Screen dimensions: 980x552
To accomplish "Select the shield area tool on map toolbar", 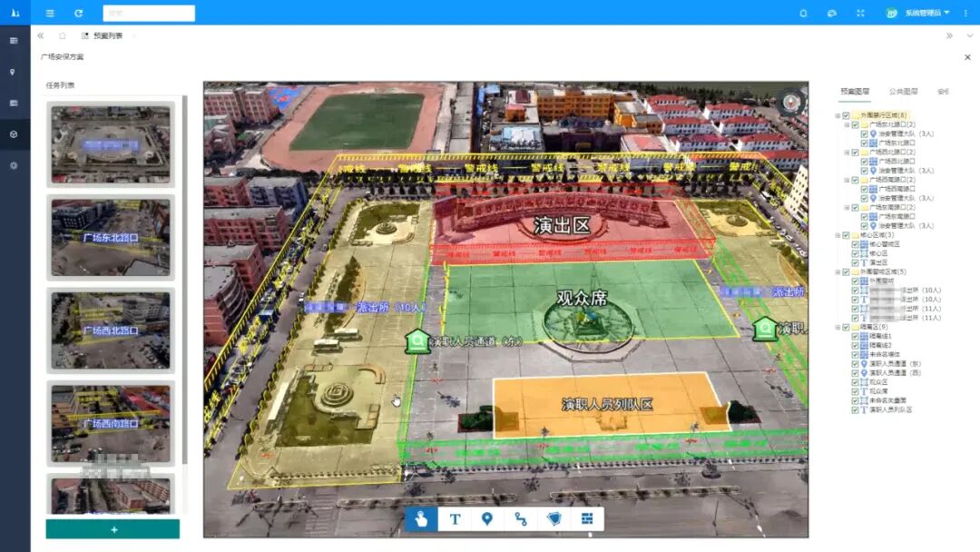I will click(554, 519).
